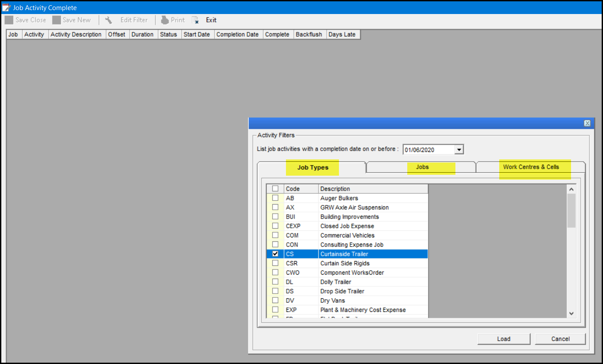This screenshot has width=603, height=364.
Task: Click the Exit icon in toolbar
Action: (196, 20)
